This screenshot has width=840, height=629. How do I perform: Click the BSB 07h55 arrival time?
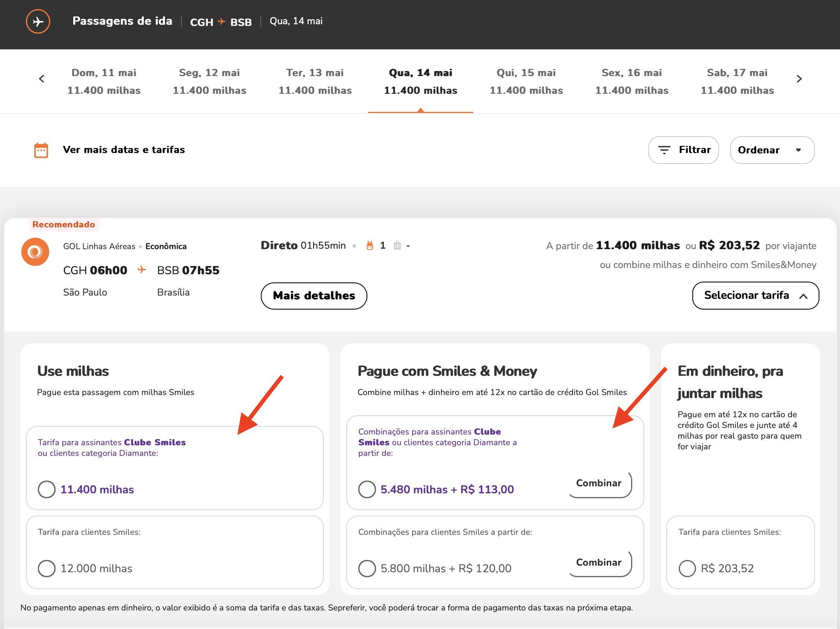188,270
